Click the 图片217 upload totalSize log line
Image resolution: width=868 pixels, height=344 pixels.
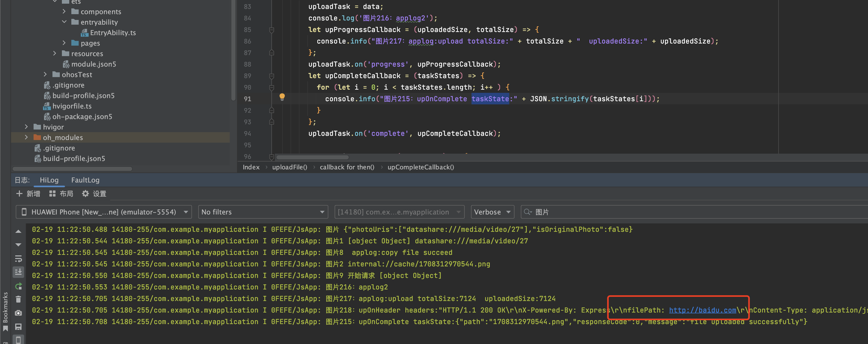tap(293, 299)
